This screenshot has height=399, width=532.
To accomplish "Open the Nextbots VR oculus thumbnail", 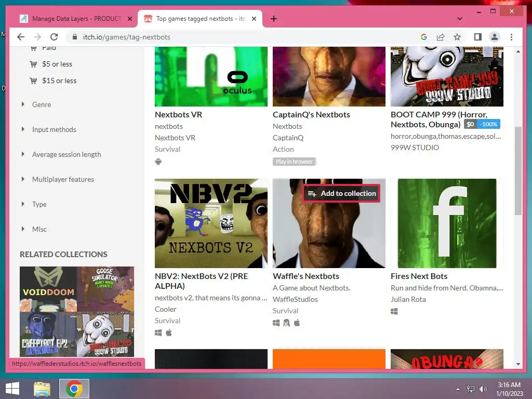I will tap(211, 77).
